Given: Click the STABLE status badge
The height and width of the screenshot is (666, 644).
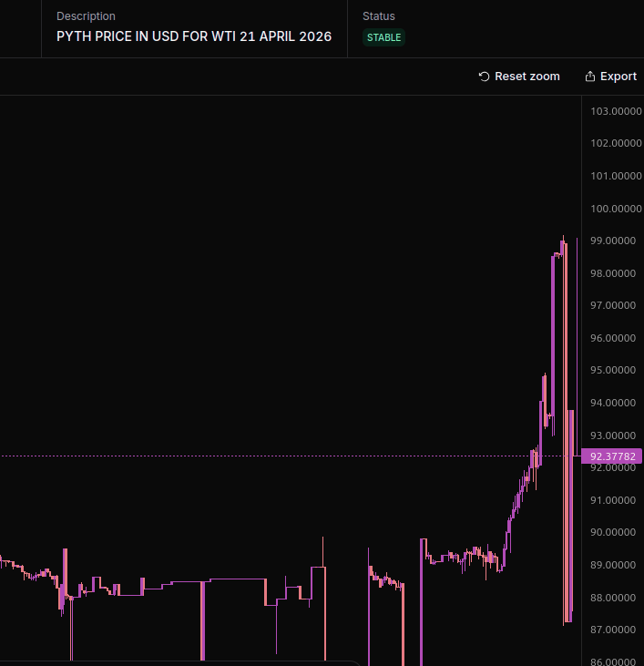Looking at the screenshot, I should 383,37.
